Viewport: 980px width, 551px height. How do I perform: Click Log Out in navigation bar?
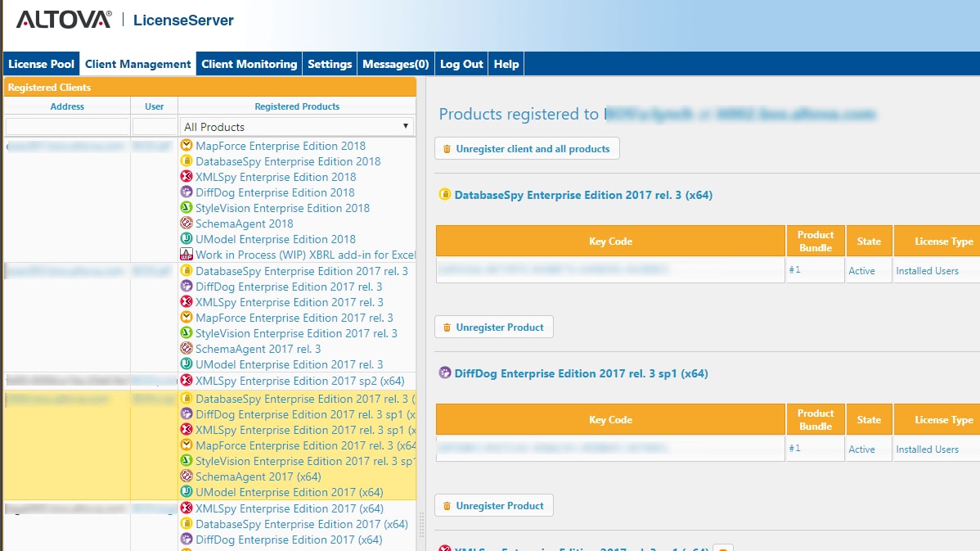pos(461,64)
